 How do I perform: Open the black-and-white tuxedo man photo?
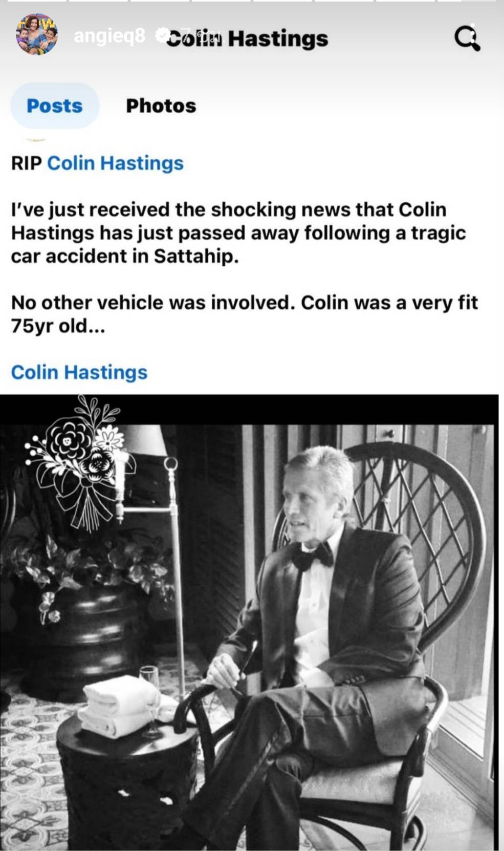coord(249,622)
